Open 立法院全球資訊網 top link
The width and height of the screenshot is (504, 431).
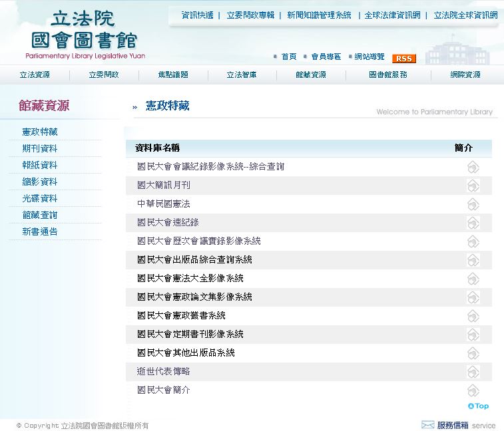click(x=465, y=15)
